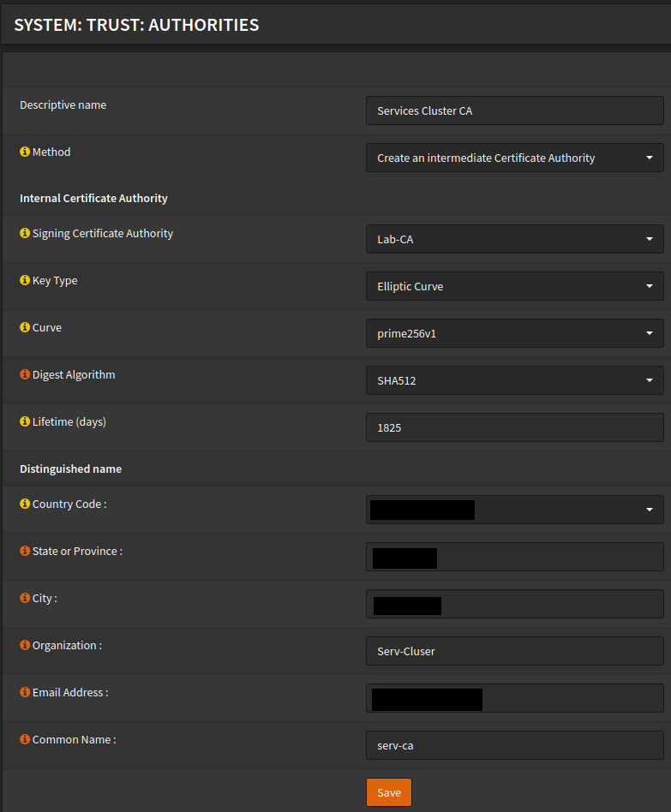This screenshot has height=812, width=671.
Task: Click the Descriptive name text field
Action: coord(514,110)
